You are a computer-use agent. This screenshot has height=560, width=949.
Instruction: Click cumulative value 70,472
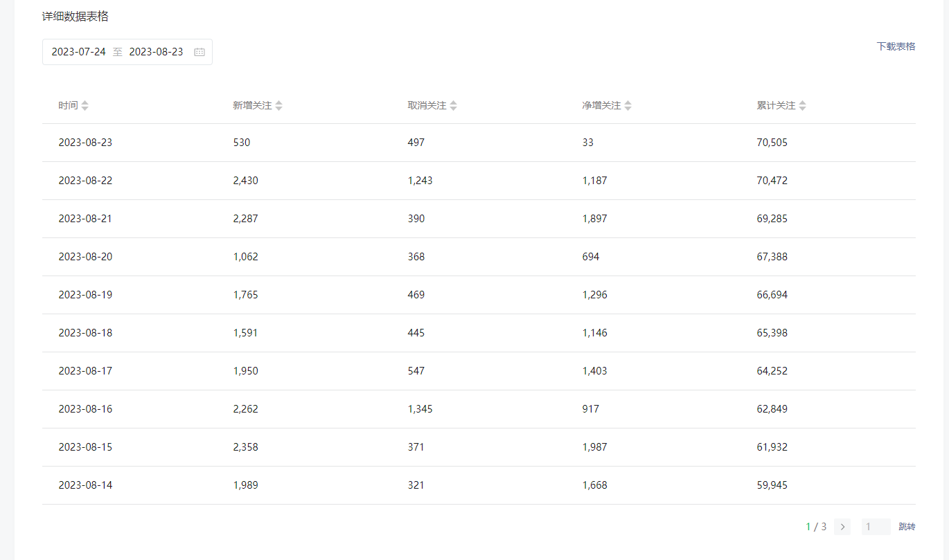click(x=772, y=181)
